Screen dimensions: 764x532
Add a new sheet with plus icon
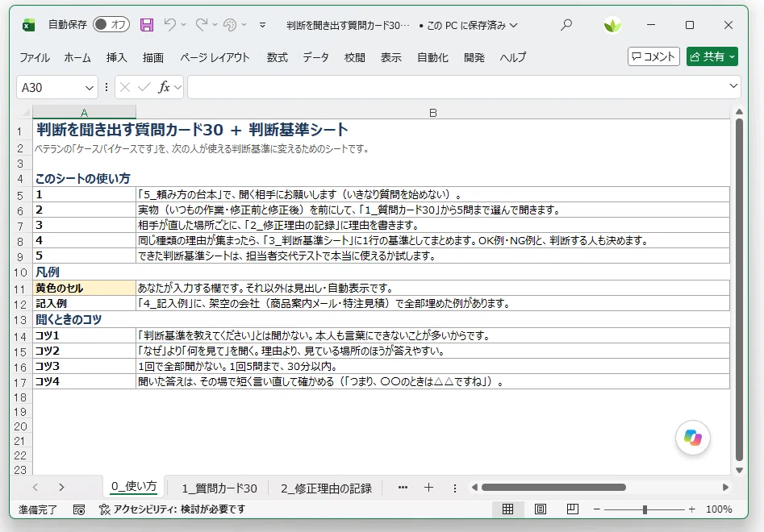coord(428,487)
